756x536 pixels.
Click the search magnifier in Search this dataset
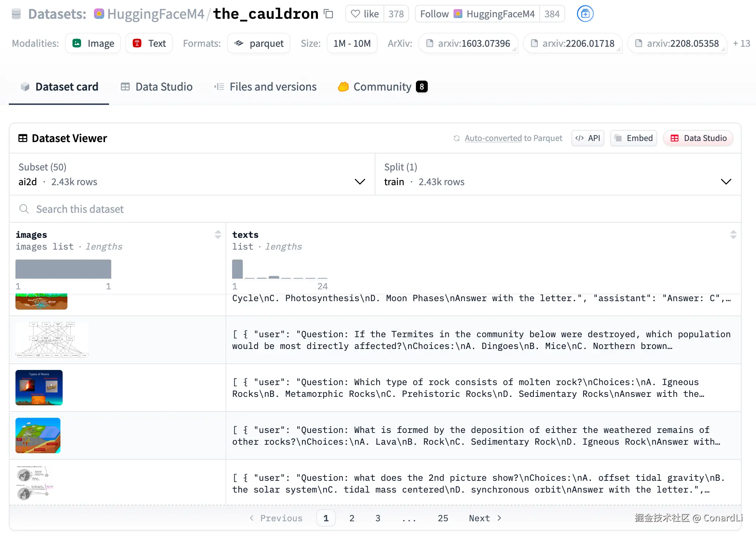[24, 209]
